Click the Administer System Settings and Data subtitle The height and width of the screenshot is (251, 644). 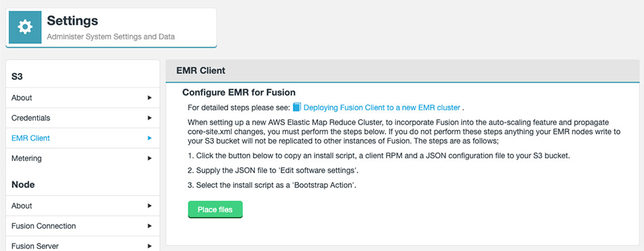(111, 37)
